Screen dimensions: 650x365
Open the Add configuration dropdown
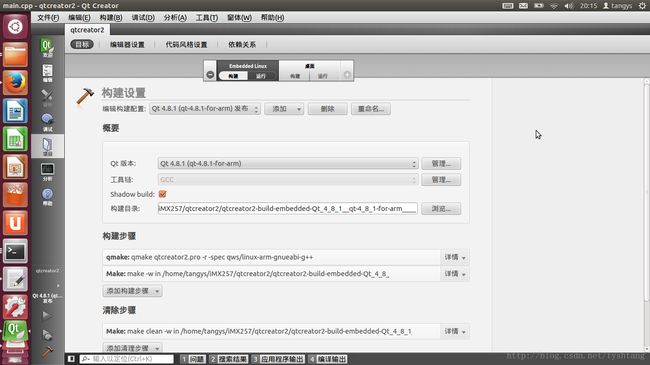[x=284, y=109]
